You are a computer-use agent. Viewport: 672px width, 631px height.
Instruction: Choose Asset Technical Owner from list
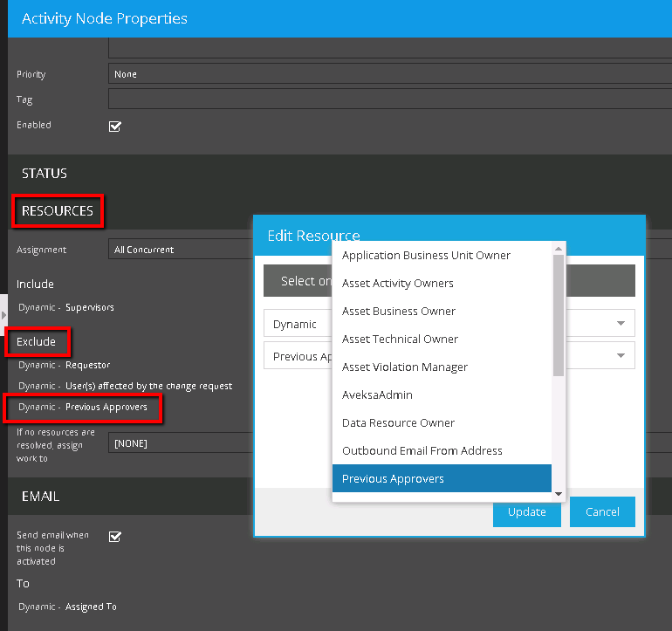pyautogui.click(x=400, y=340)
